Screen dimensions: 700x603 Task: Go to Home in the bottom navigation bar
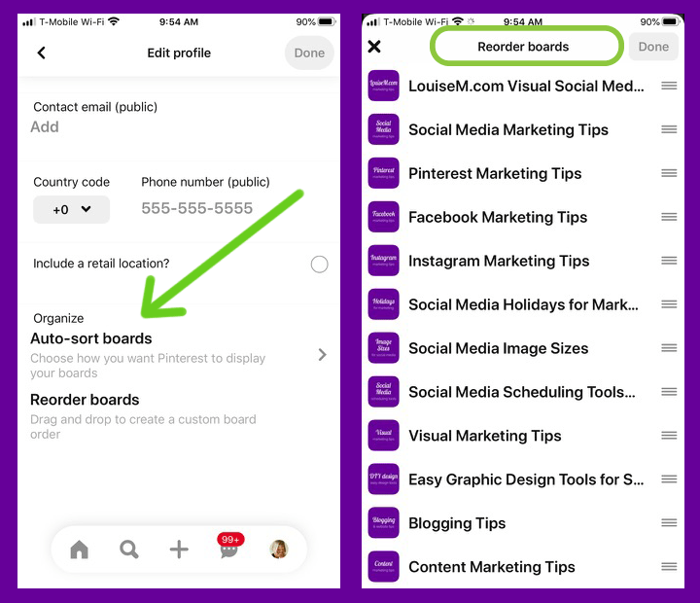pos(80,550)
